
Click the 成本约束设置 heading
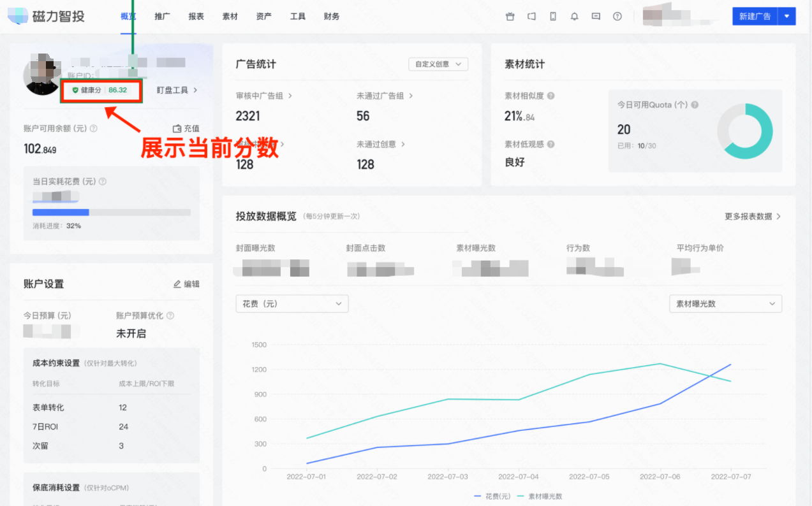(56, 363)
